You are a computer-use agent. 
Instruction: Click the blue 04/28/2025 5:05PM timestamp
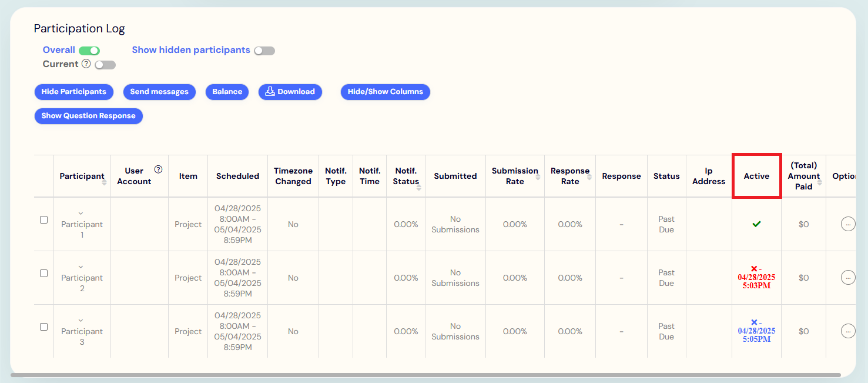(x=756, y=335)
